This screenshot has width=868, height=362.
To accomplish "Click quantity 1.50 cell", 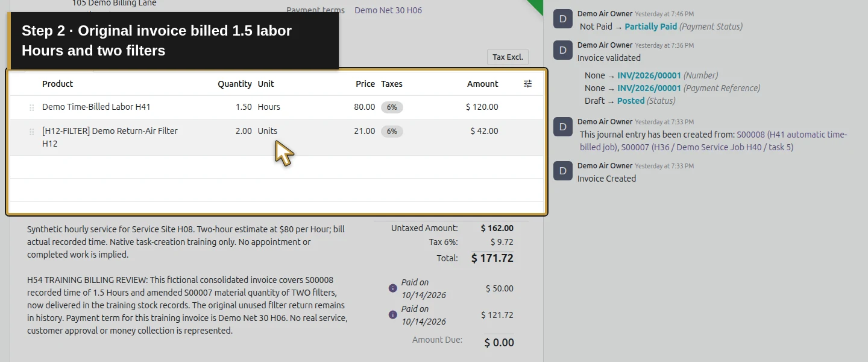I will pos(244,107).
